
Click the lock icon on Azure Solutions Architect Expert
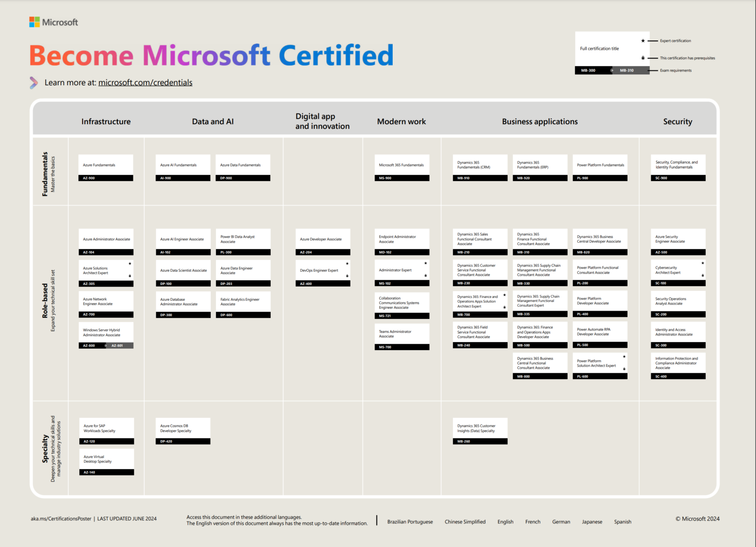pyautogui.click(x=129, y=275)
